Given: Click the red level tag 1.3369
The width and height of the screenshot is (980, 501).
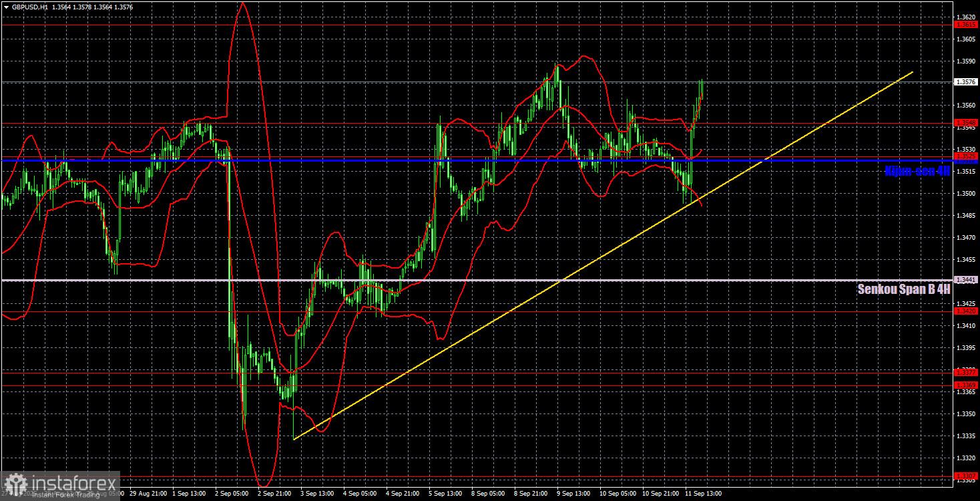Looking at the screenshot, I should 966,385.
